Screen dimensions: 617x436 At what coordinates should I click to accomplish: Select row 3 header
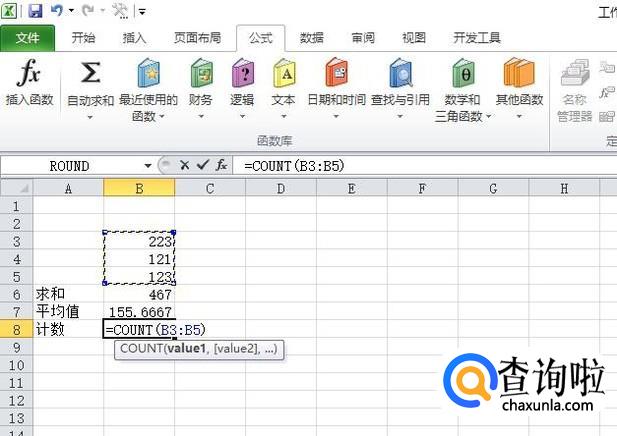[17, 241]
